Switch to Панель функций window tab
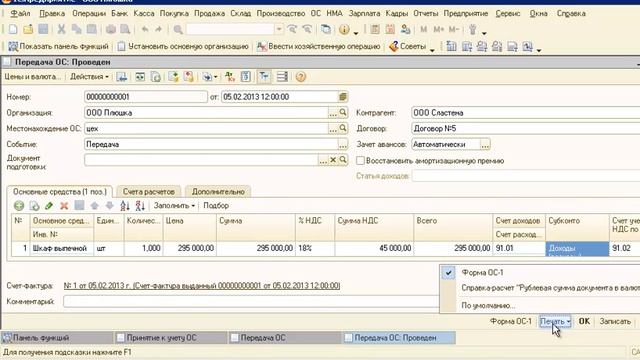This screenshot has width=640, height=360. [x=57, y=338]
